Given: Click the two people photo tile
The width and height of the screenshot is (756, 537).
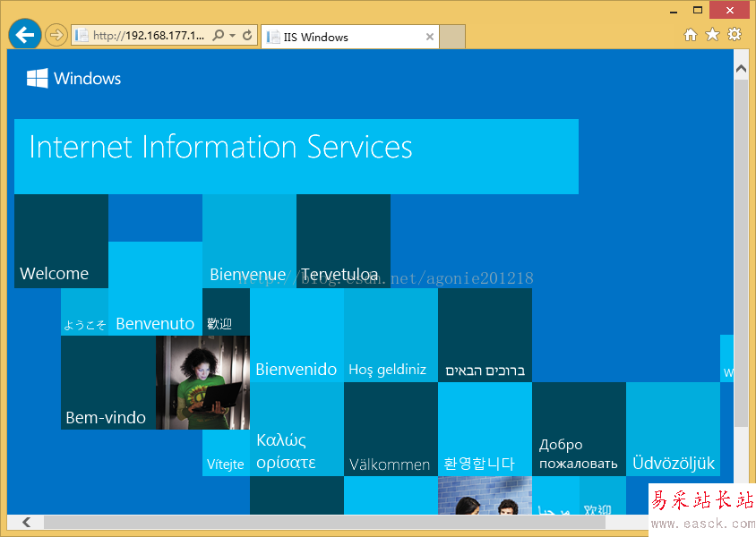Looking at the screenshot, I should pyautogui.click(x=485, y=496).
